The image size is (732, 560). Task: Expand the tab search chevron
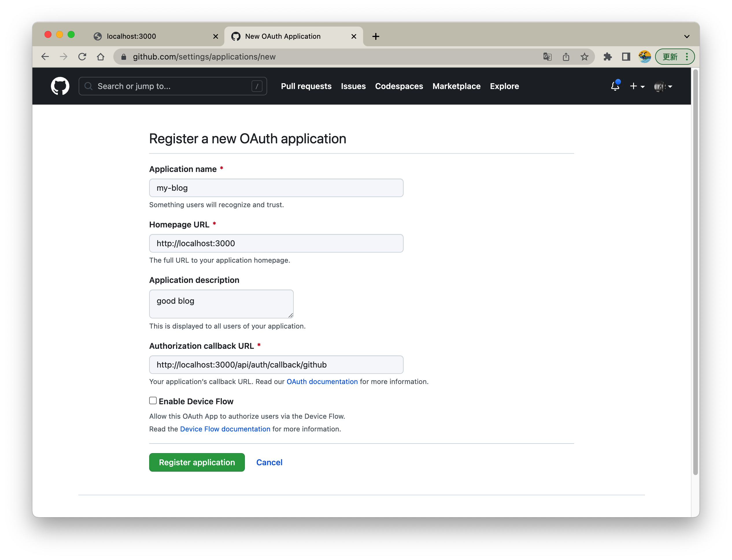click(x=687, y=36)
